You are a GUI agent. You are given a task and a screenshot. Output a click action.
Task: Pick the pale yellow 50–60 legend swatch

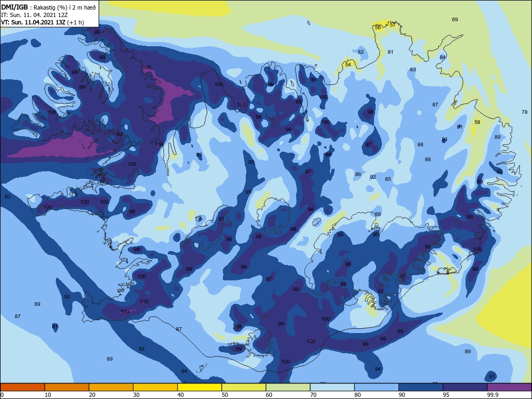point(244,387)
